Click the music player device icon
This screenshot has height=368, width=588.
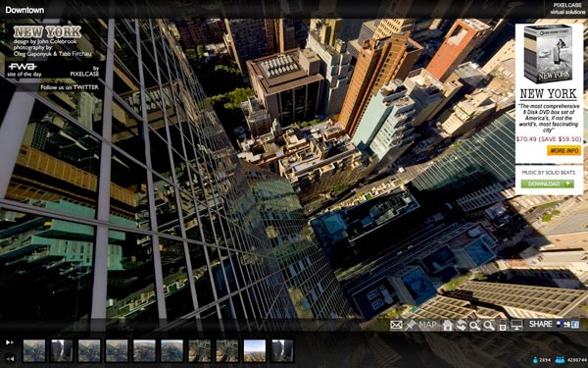(x=503, y=325)
